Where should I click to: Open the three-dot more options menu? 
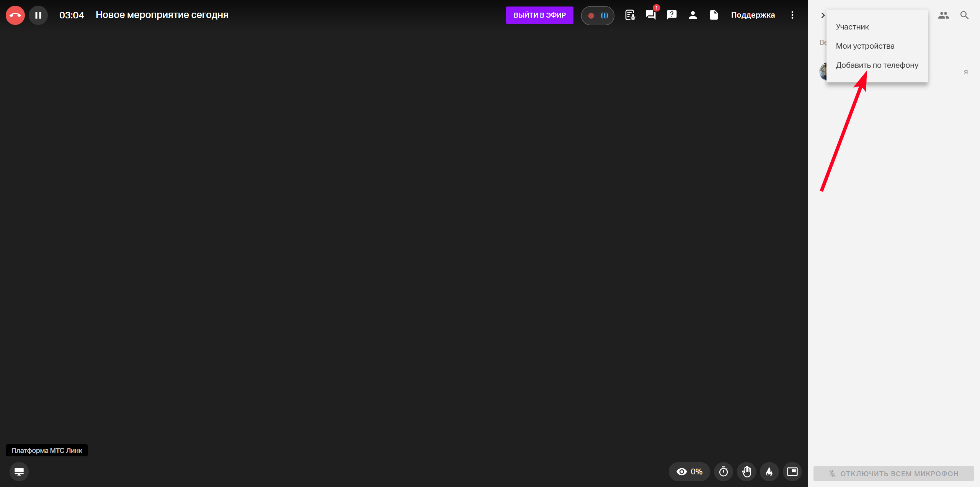point(792,15)
